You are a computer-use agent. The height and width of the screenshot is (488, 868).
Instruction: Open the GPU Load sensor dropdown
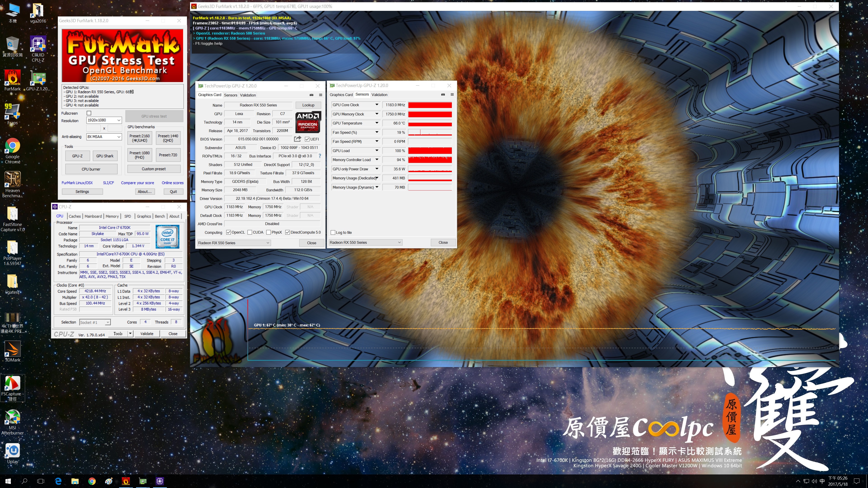(x=377, y=150)
